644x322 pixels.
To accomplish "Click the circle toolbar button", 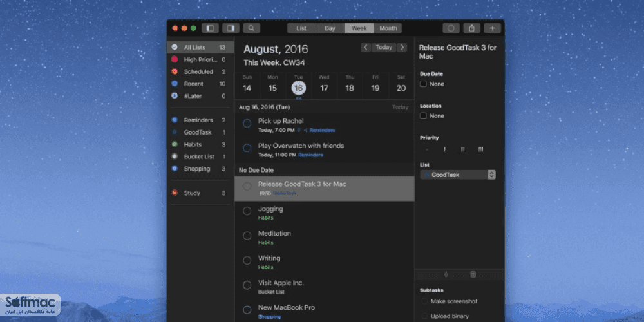I will [451, 28].
